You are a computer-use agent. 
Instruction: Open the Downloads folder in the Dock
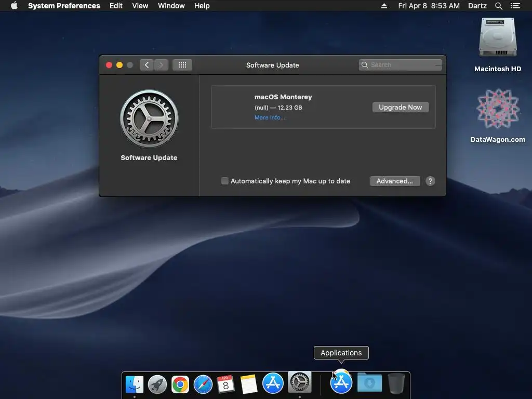pyautogui.click(x=369, y=383)
